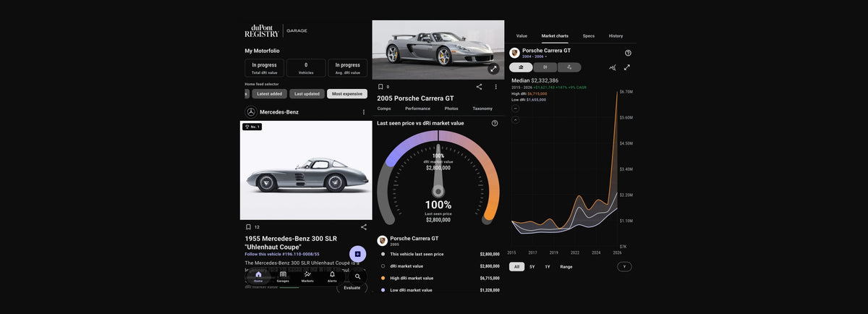This screenshot has width=868, height=314.
Task: Collapse chart with the minus button
Action: [x=515, y=109]
